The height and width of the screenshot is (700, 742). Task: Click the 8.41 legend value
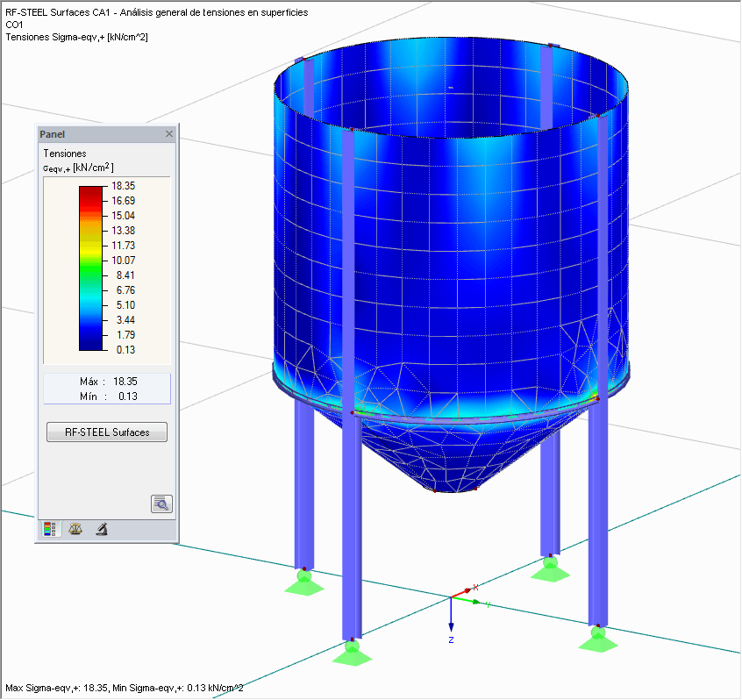[125, 275]
